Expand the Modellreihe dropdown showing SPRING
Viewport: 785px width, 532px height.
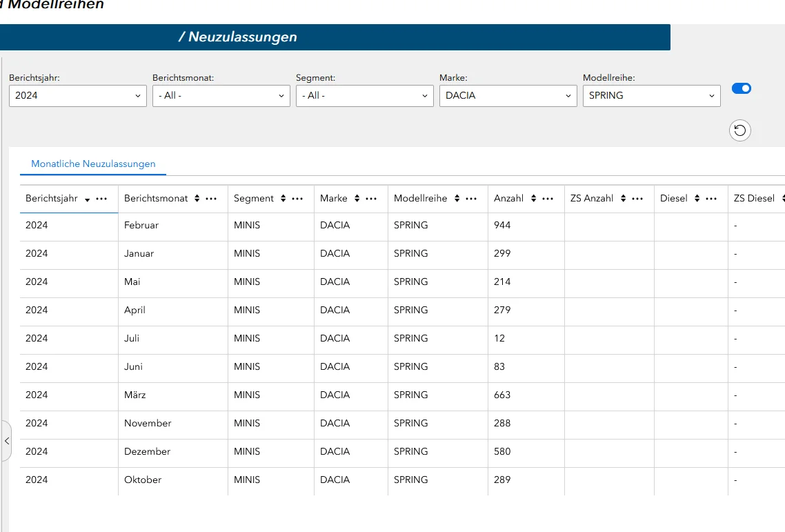pyautogui.click(x=652, y=96)
